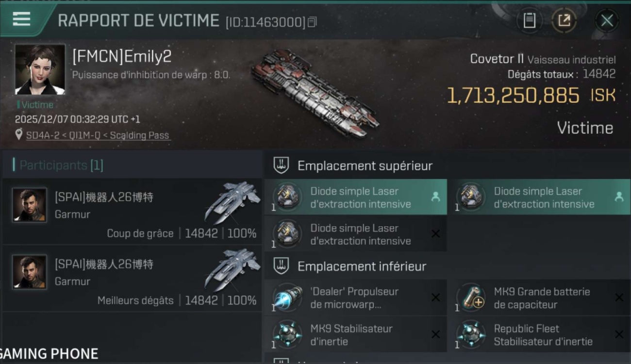Copy the kill report ID icon
This screenshot has width=631, height=364.
(x=313, y=22)
